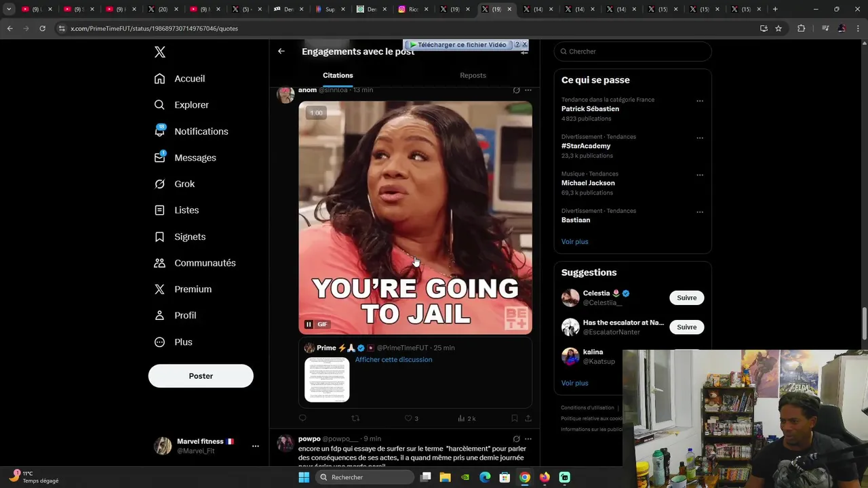
Task: Expand the Plus menu in sidebar
Action: [x=173, y=342]
